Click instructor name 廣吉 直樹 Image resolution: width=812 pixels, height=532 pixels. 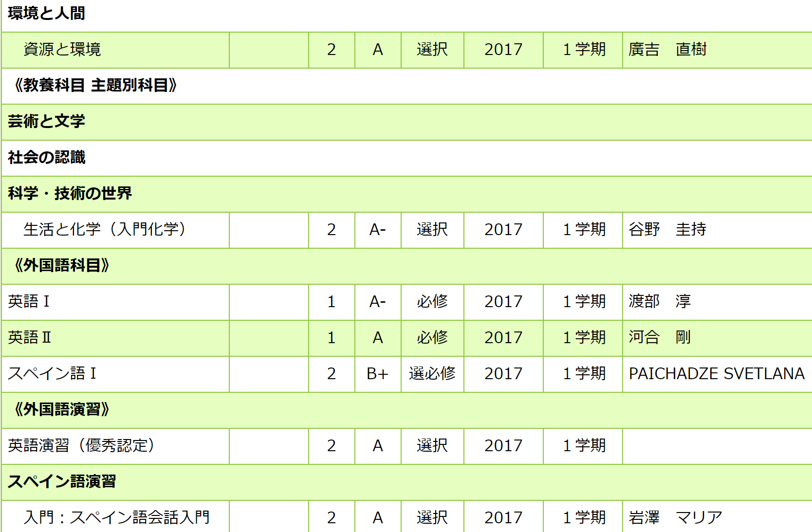pyautogui.click(x=667, y=49)
